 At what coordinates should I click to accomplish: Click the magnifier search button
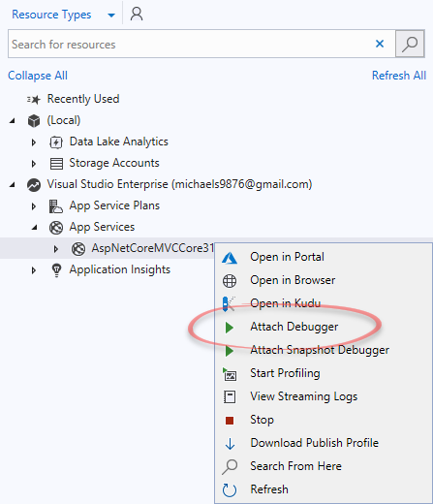(x=410, y=44)
